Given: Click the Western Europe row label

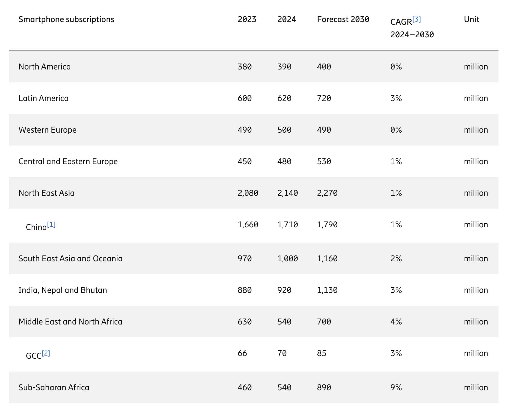Looking at the screenshot, I should (x=47, y=130).
